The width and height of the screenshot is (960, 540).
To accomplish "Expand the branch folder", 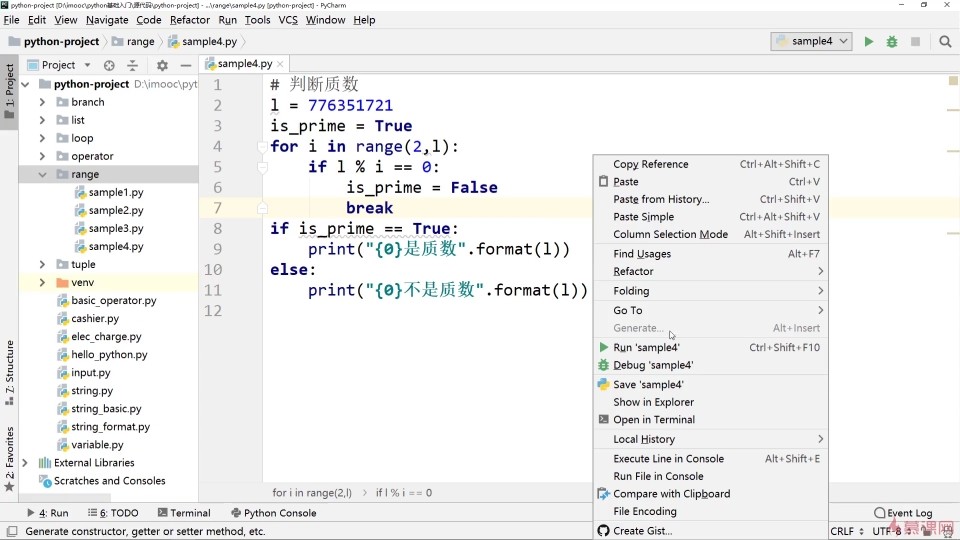I will [x=42, y=102].
